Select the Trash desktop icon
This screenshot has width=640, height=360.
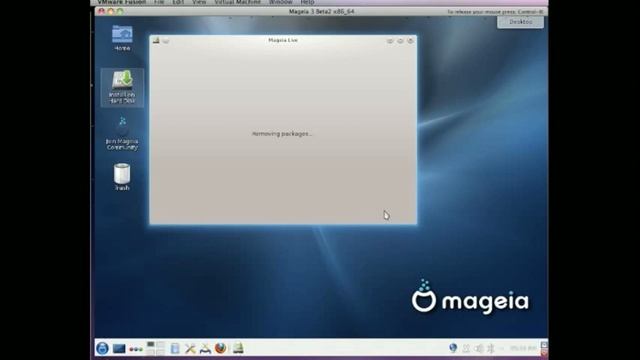coord(122,177)
